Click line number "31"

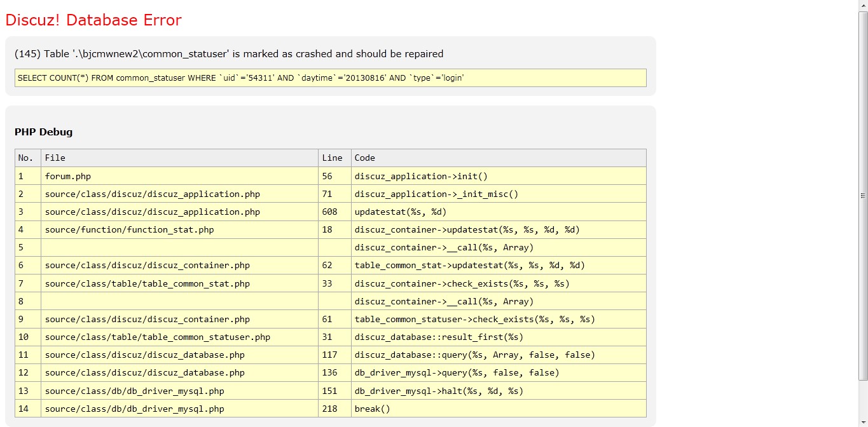pyautogui.click(x=334, y=337)
